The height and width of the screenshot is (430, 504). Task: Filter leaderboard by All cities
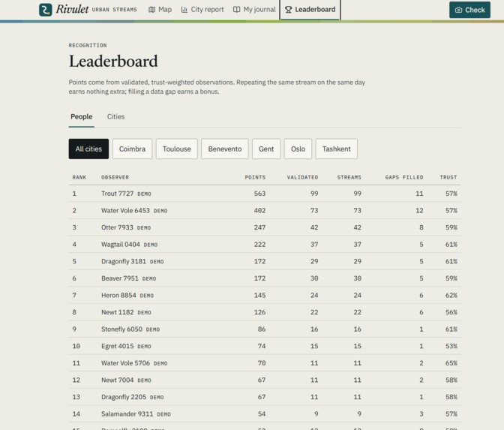click(x=88, y=149)
